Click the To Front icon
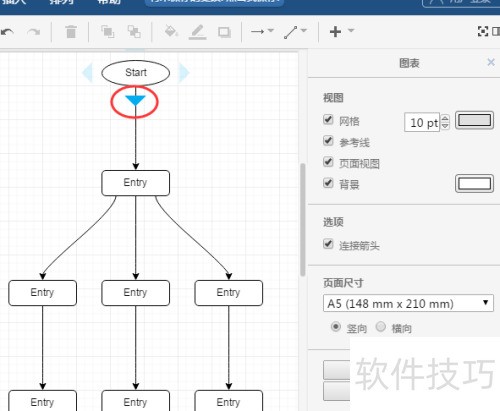This screenshot has width=500, height=411. point(107,32)
